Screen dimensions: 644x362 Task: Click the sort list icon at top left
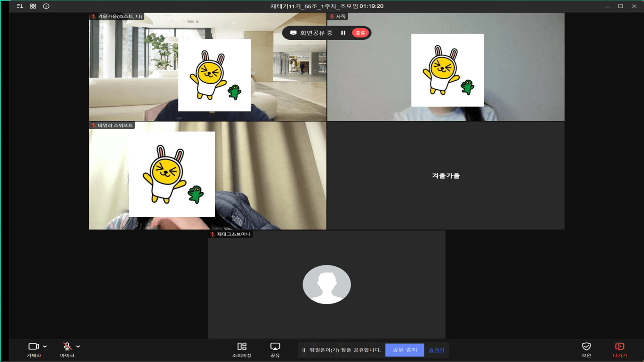point(20,6)
